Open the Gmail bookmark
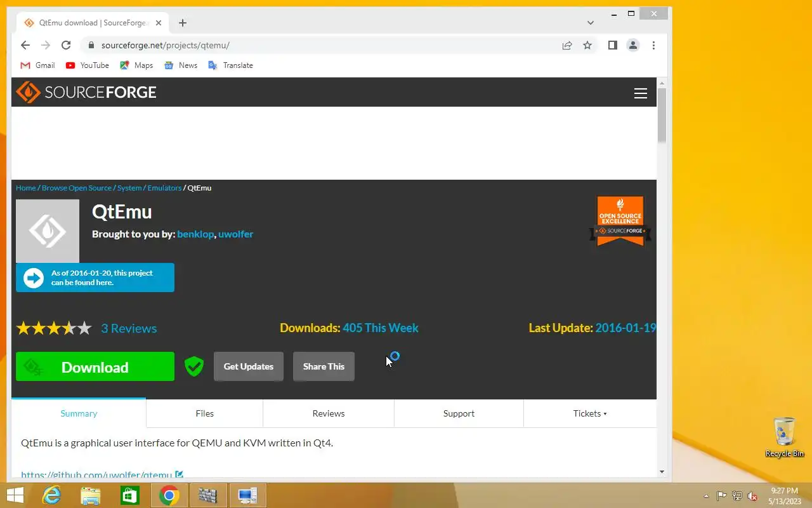This screenshot has width=812, height=508. pos(37,65)
